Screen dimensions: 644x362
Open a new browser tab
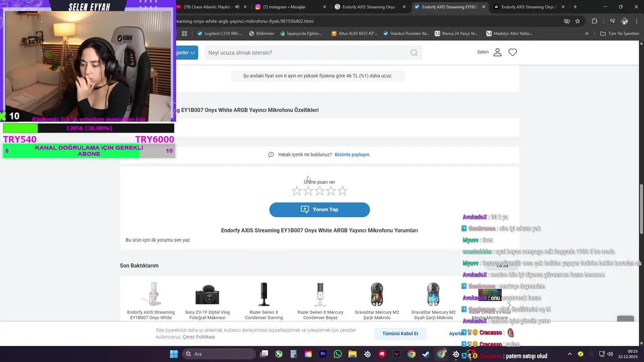(575, 7)
